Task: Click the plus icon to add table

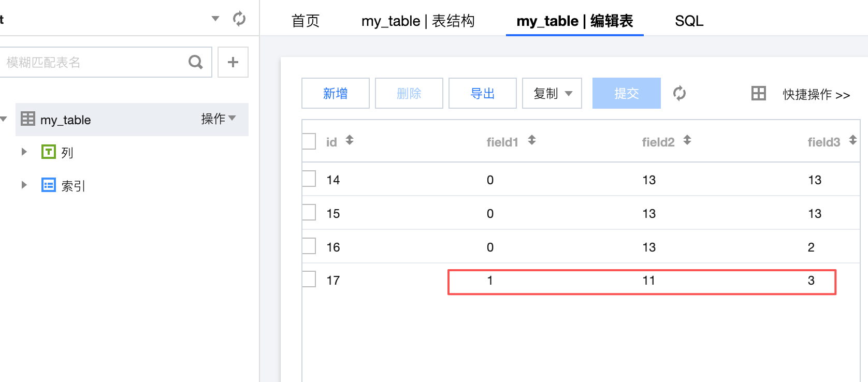Action: [x=233, y=62]
